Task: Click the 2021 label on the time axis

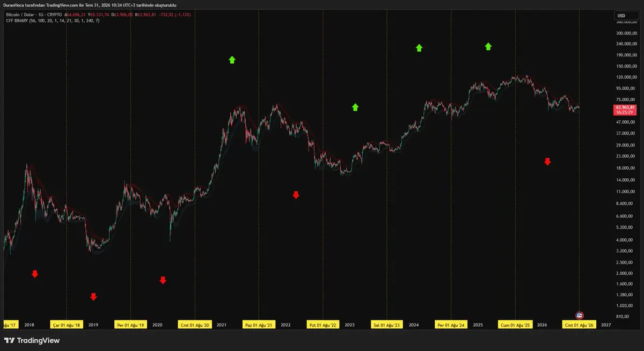Action: pyautogui.click(x=222, y=325)
